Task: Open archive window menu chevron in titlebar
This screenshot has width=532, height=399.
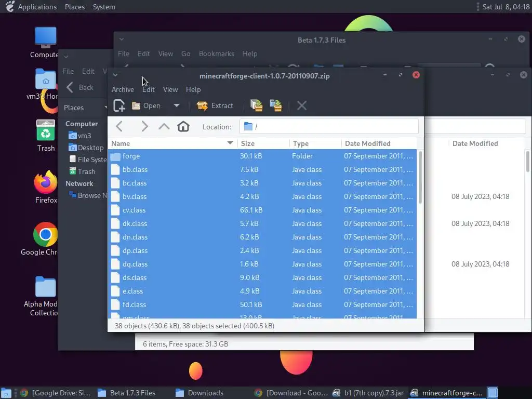Action: pyautogui.click(x=115, y=75)
